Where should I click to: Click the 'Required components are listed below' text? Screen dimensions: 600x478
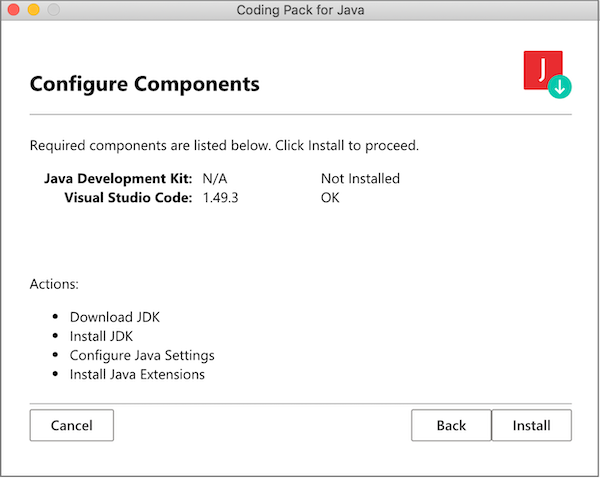(150, 146)
